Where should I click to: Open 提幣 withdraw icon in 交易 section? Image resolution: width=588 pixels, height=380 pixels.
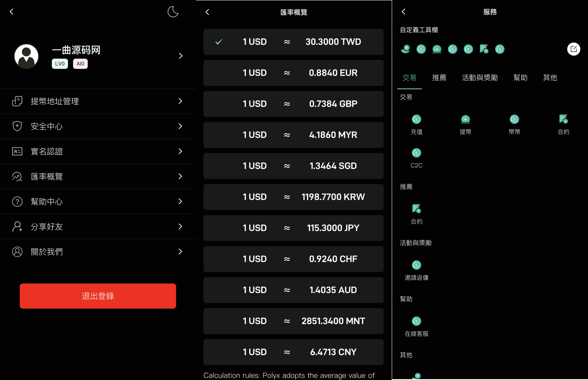pos(465,119)
